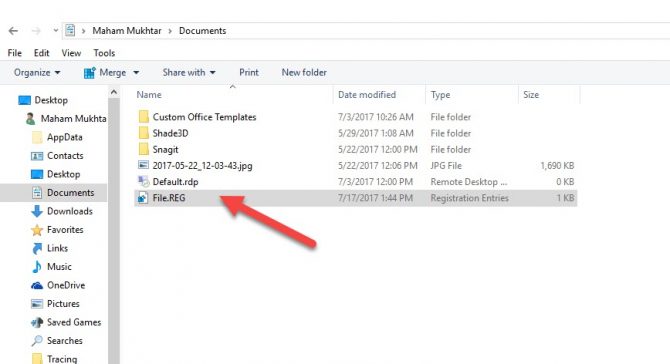The image size is (670, 364).
Task: Open the Share with dropdown
Action: pos(189,73)
